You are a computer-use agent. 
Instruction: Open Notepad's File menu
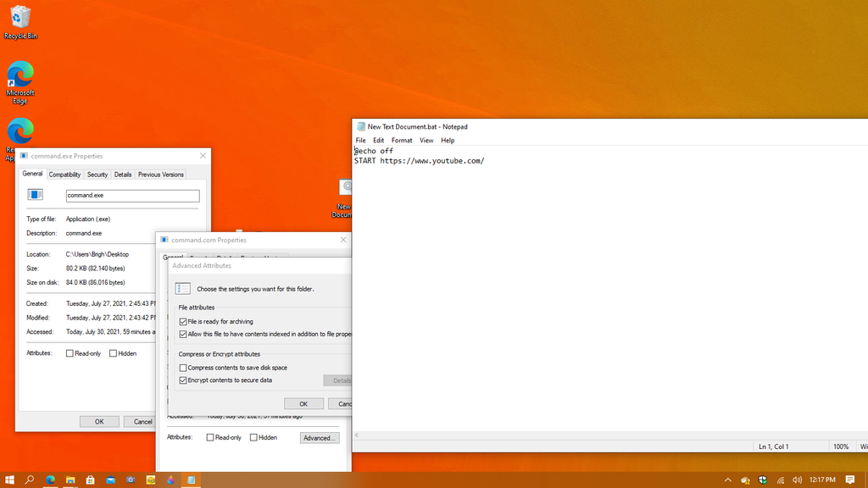point(360,141)
